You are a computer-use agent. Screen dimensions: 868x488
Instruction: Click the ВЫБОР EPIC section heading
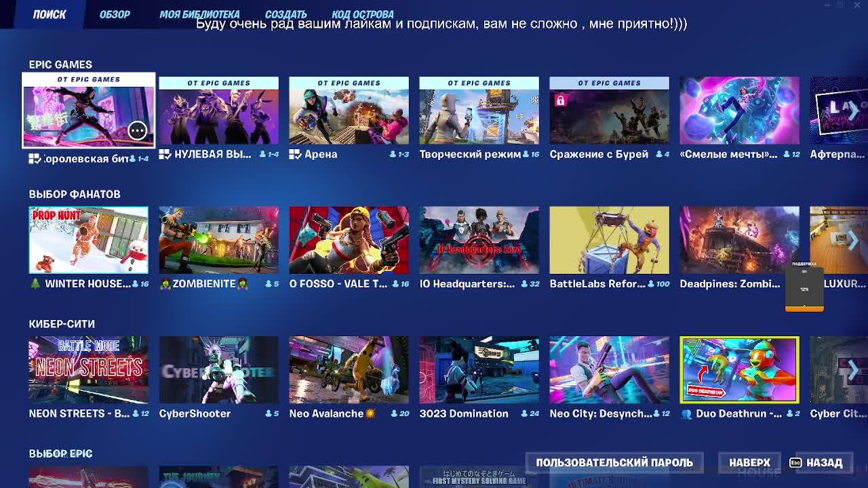(60, 453)
